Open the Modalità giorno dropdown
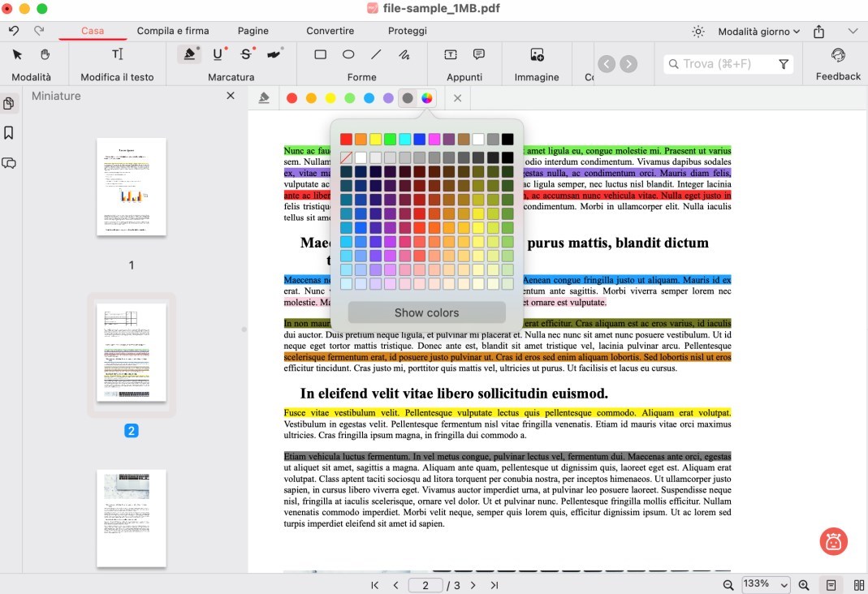868x594 pixels. click(x=758, y=32)
